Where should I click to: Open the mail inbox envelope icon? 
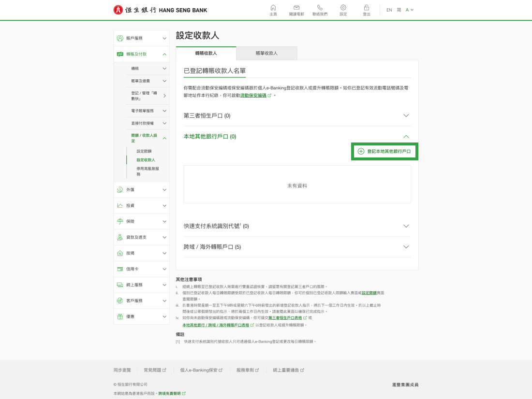pos(296,8)
